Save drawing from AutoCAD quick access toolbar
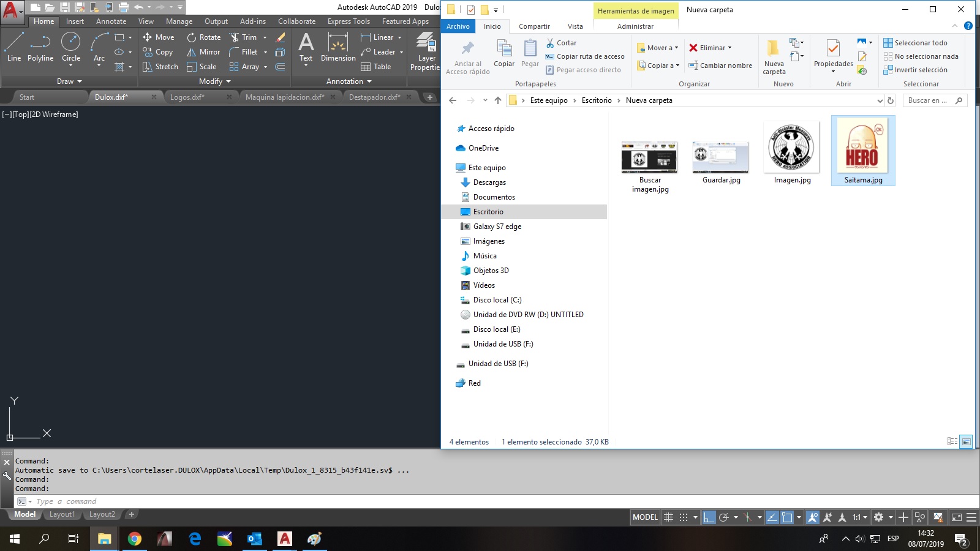The width and height of the screenshot is (980, 551). 64,7
